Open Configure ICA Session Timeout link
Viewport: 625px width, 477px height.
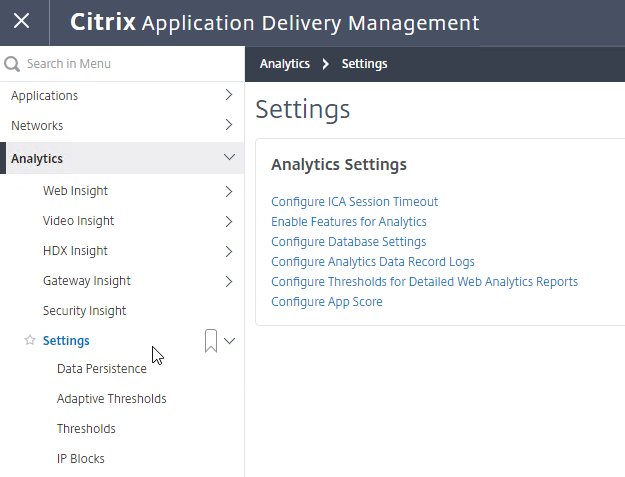tap(354, 202)
